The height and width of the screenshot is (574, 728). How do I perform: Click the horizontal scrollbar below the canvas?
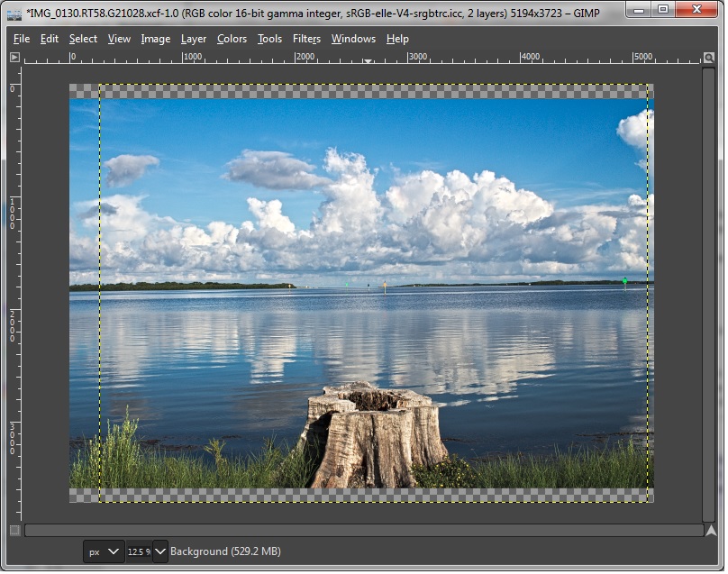pos(360,531)
